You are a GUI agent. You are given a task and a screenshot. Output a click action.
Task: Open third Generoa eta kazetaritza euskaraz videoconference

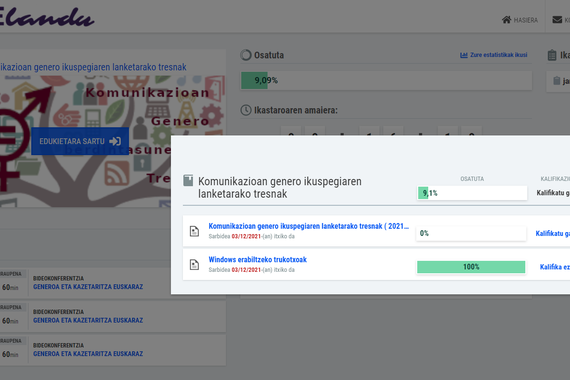[x=88, y=354]
